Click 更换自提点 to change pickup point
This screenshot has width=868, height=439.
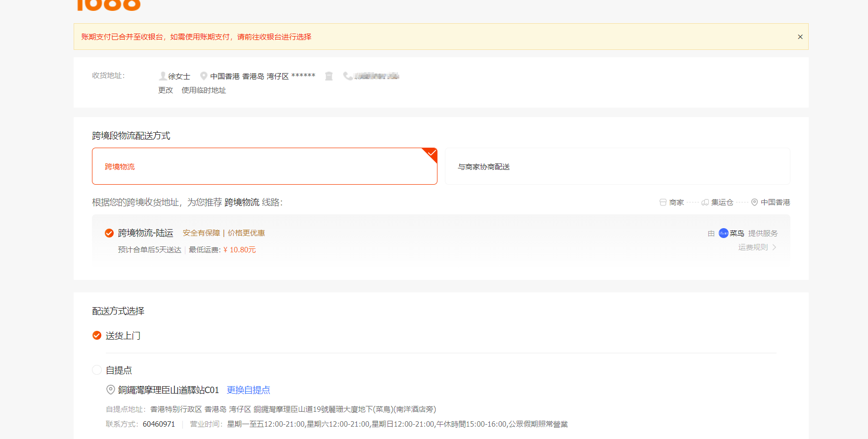(248, 390)
